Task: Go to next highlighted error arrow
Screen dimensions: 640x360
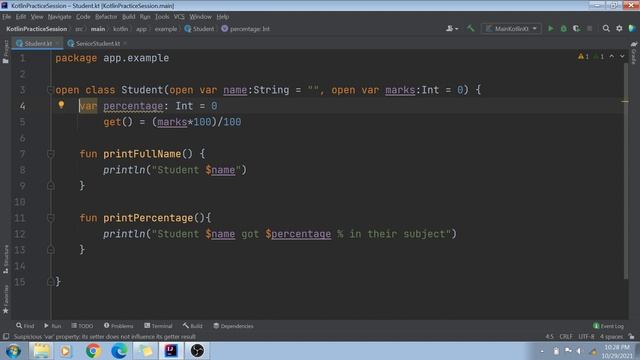Action: point(622,57)
